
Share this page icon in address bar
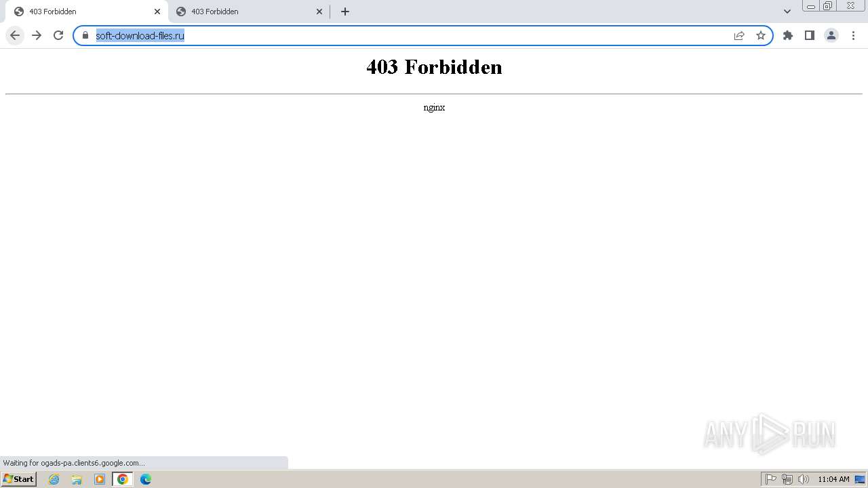click(x=739, y=35)
